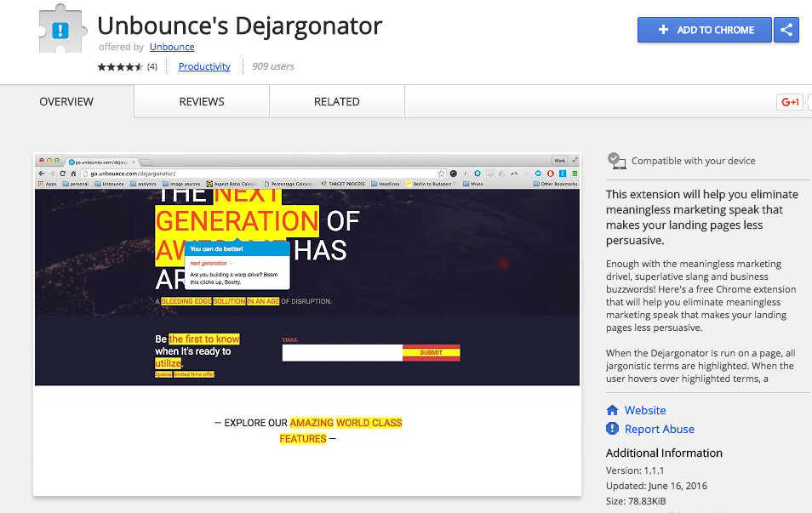Click the '(4)' review count
This screenshot has width=812, height=513.
pyautogui.click(x=152, y=66)
